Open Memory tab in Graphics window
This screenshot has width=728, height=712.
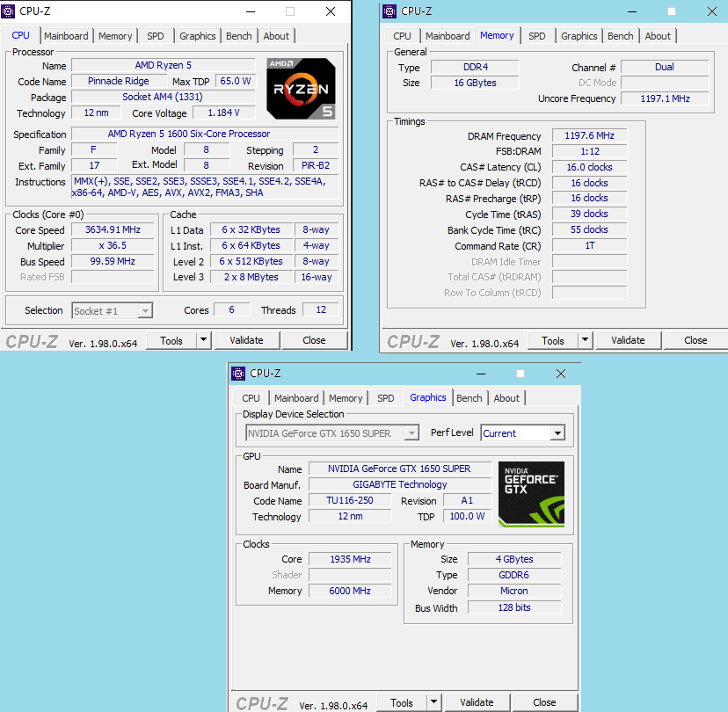coord(346,398)
